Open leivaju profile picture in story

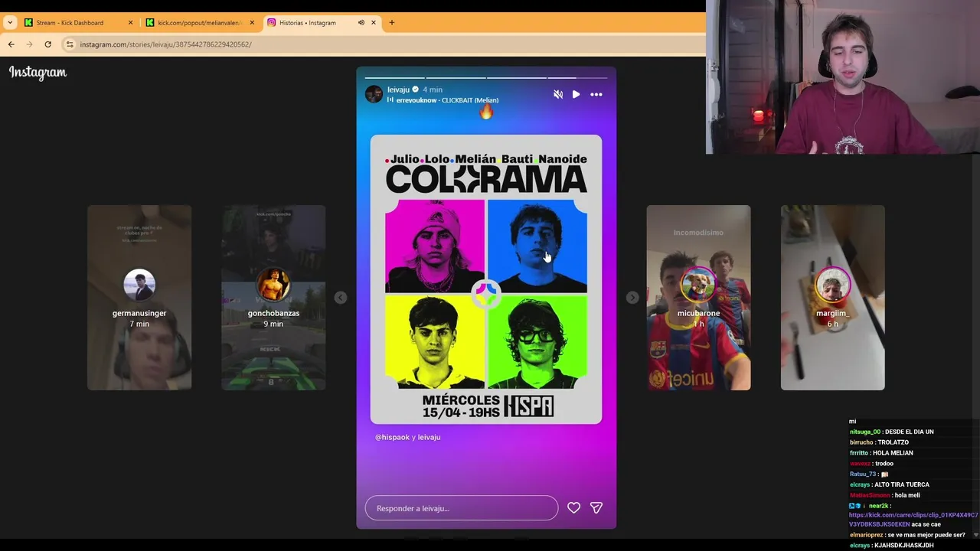pyautogui.click(x=374, y=94)
